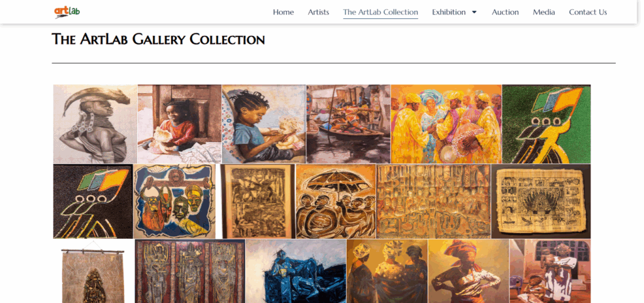Open the yellow-robed drummers painting

[x=447, y=124]
